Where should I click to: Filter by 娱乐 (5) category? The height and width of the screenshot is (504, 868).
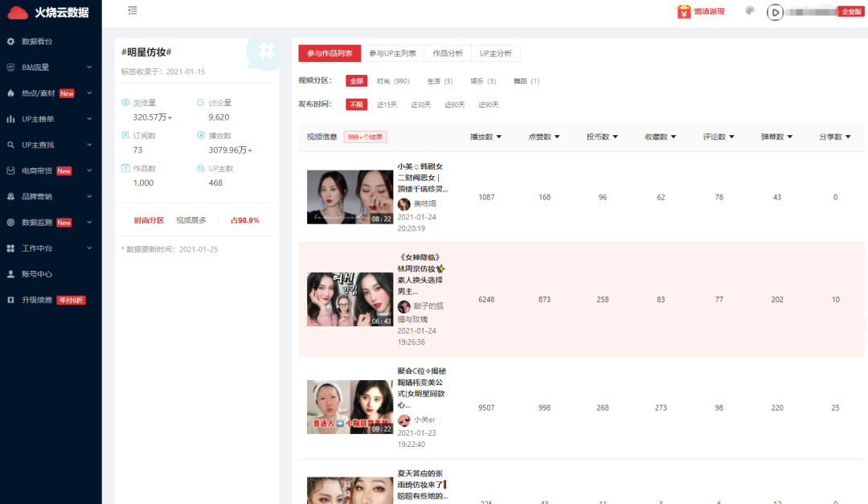(x=483, y=81)
